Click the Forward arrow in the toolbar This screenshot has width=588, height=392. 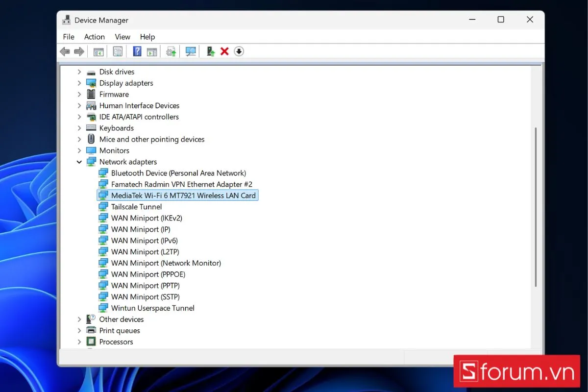point(79,51)
